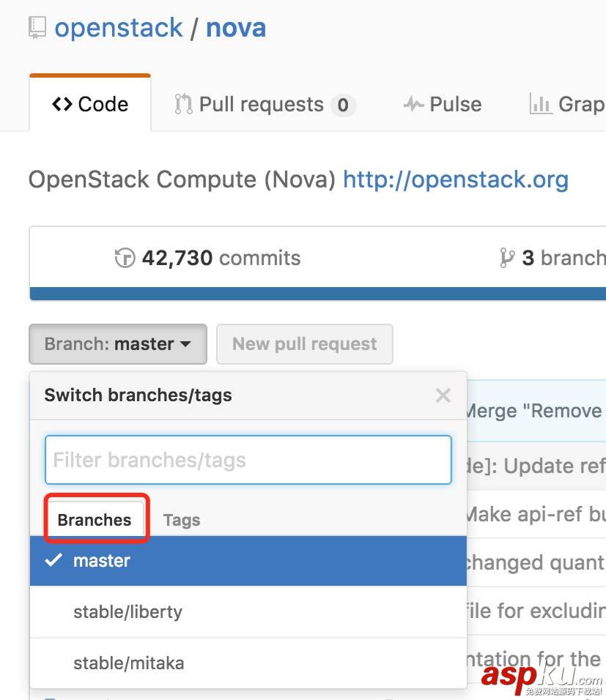The image size is (606, 700).
Task: Open the openstack organization link
Action: (x=119, y=28)
